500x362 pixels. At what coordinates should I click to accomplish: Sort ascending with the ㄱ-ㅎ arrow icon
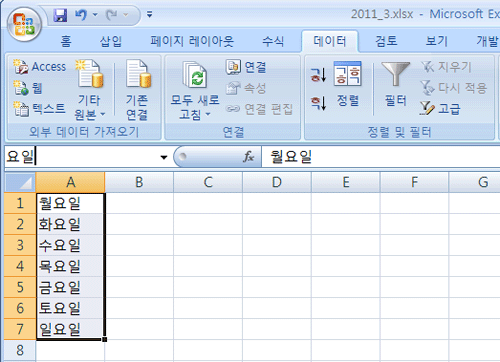point(318,75)
